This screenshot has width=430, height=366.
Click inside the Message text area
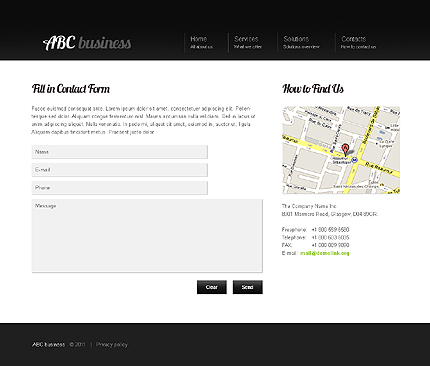(147, 236)
